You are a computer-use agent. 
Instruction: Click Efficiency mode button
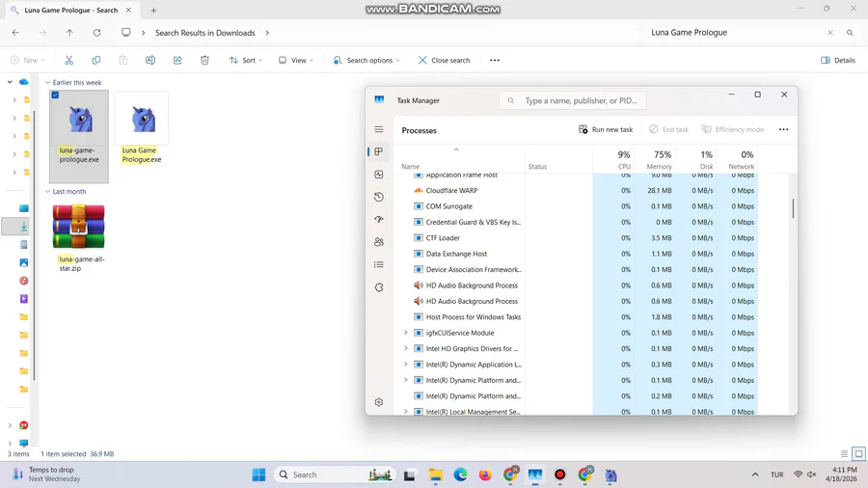[733, 129]
